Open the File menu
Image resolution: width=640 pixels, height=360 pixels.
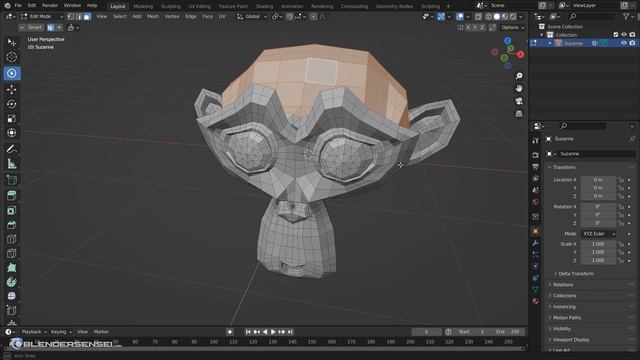tap(18, 6)
